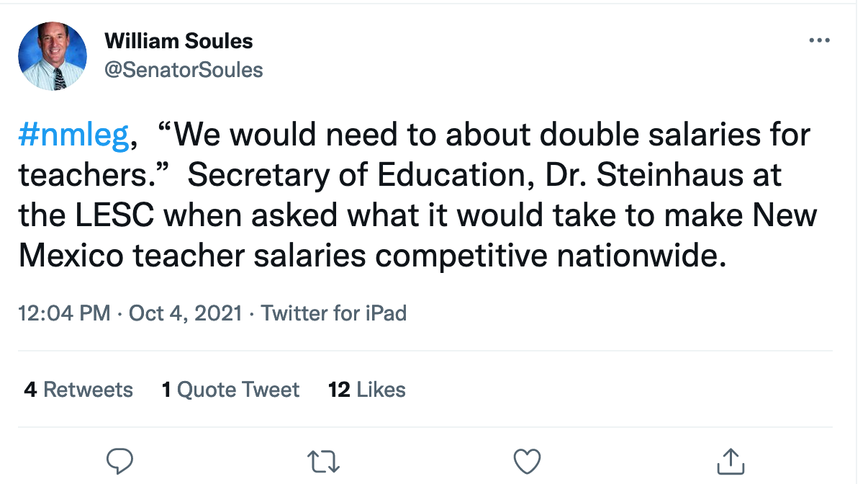This screenshot has width=868, height=484.
Task: See who gave the 12 Likes
Action: click(x=367, y=390)
